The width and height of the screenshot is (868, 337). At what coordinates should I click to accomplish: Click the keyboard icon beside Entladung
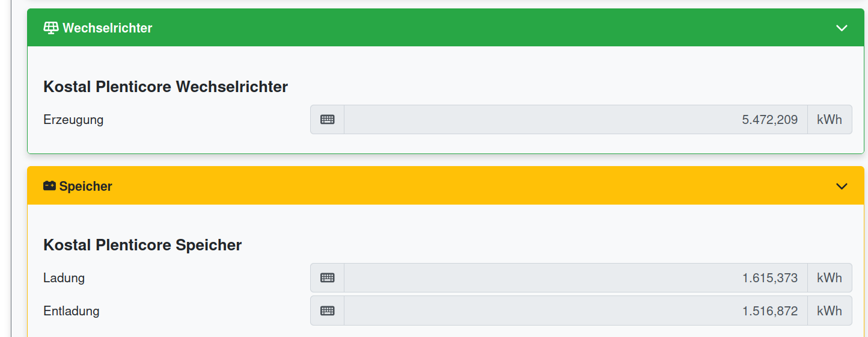pos(327,311)
